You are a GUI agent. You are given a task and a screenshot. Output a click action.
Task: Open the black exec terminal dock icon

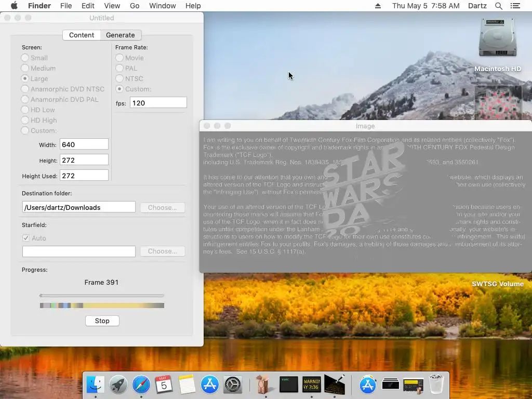tap(288, 384)
